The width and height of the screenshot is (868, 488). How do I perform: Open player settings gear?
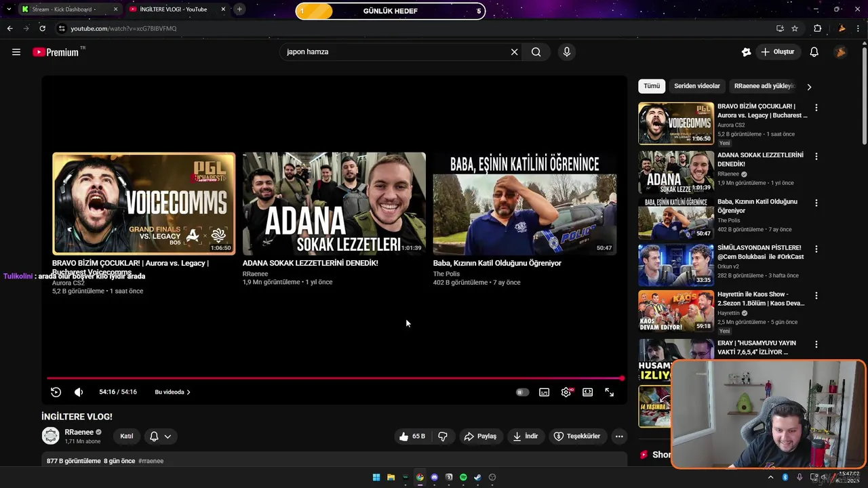coord(566,392)
